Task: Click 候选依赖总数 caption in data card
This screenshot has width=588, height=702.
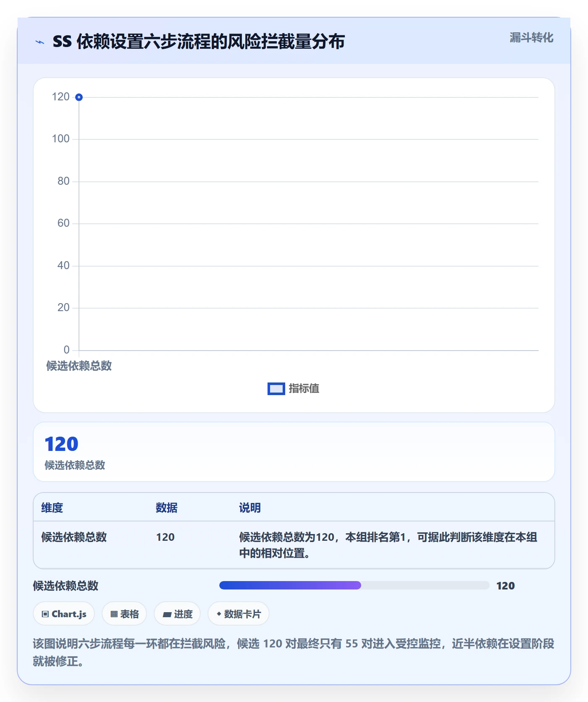Action: click(75, 465)
